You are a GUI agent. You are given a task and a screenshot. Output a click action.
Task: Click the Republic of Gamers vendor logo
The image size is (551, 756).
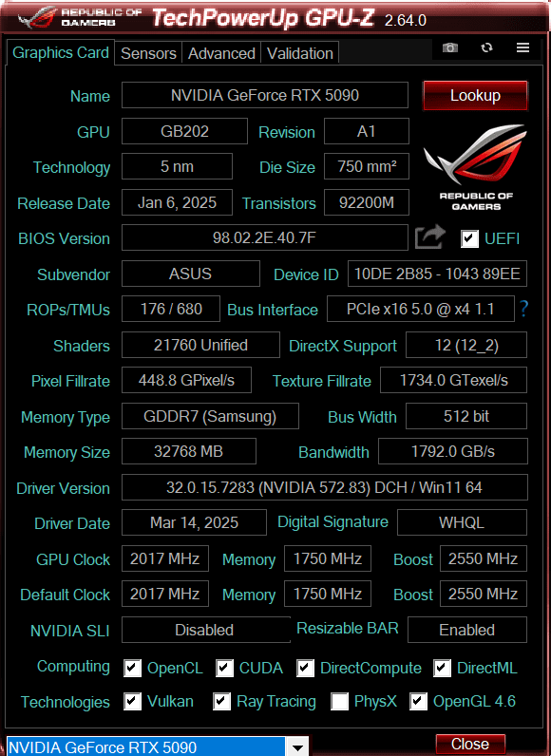[x=475, y=167]
